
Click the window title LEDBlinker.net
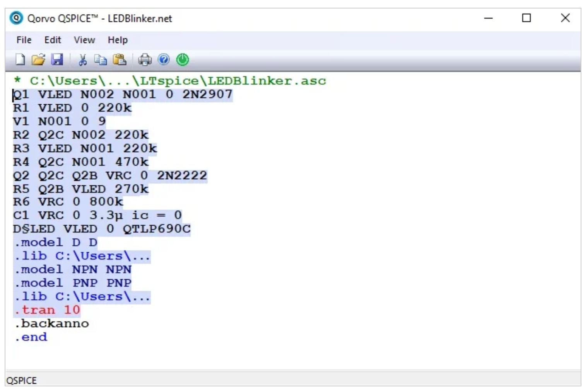pos(140,19)
